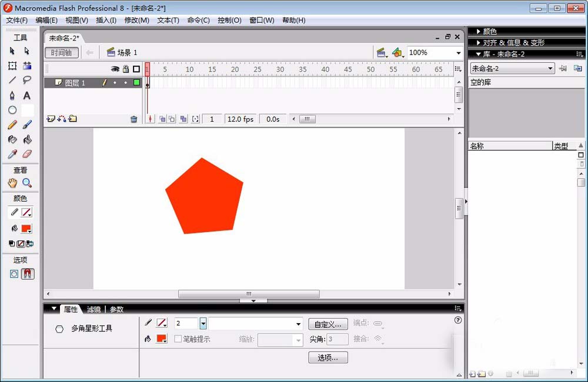Screen dimensions: 588x382
Task: Toggle Object Drawing option
Action: [x=14, y=274]
